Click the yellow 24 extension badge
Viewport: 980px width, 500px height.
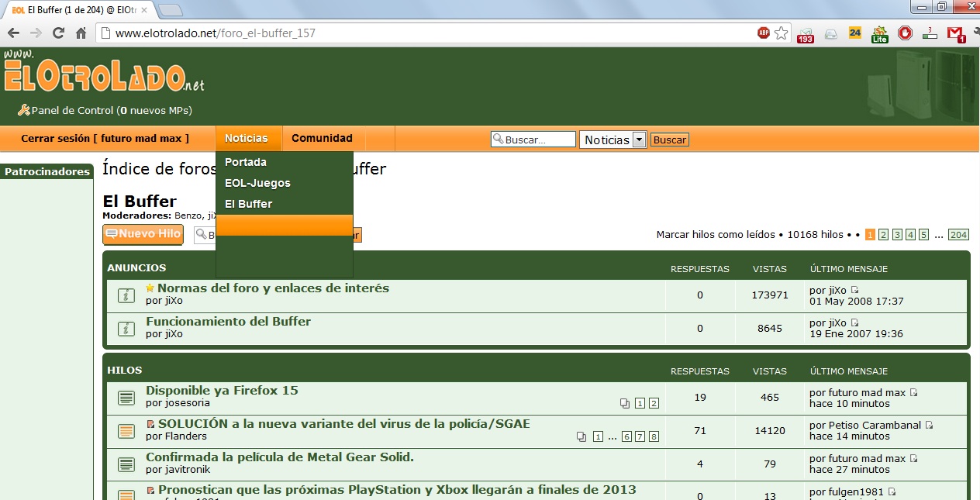coord(854,33)
